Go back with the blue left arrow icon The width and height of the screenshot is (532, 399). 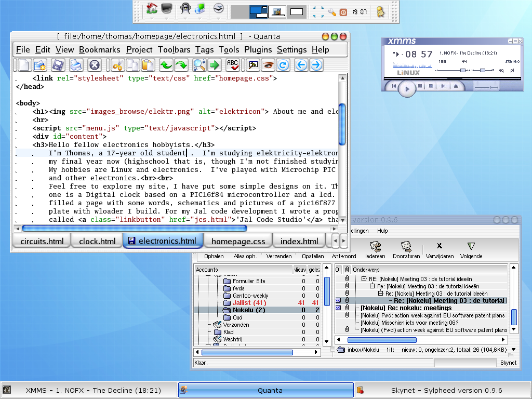[301, 65]
